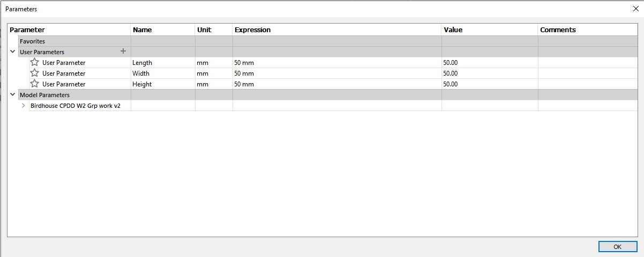Edit the Height name cell

coord(163,84)
